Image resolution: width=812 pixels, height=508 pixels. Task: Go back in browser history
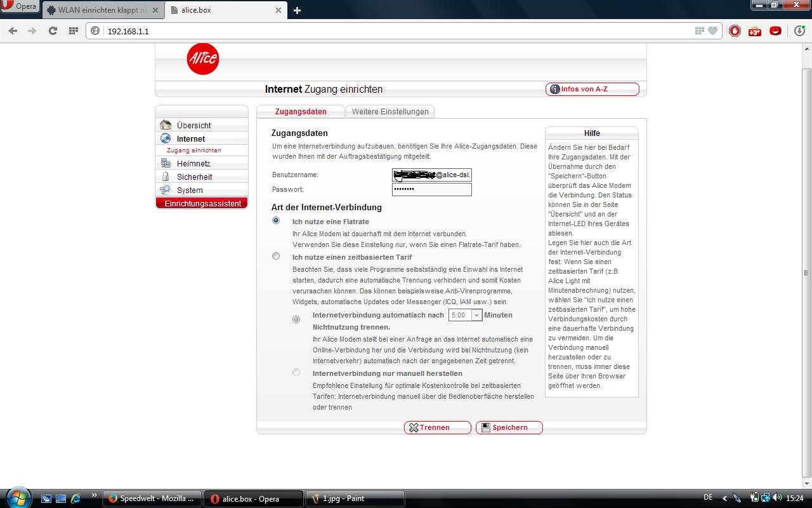coord(13,30)
